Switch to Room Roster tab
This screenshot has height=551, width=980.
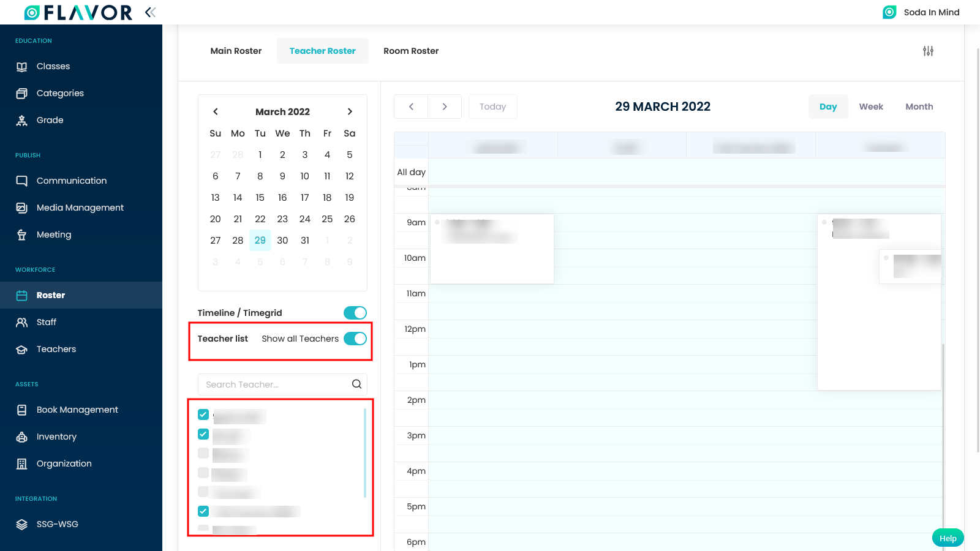click(x=411, y=51)
